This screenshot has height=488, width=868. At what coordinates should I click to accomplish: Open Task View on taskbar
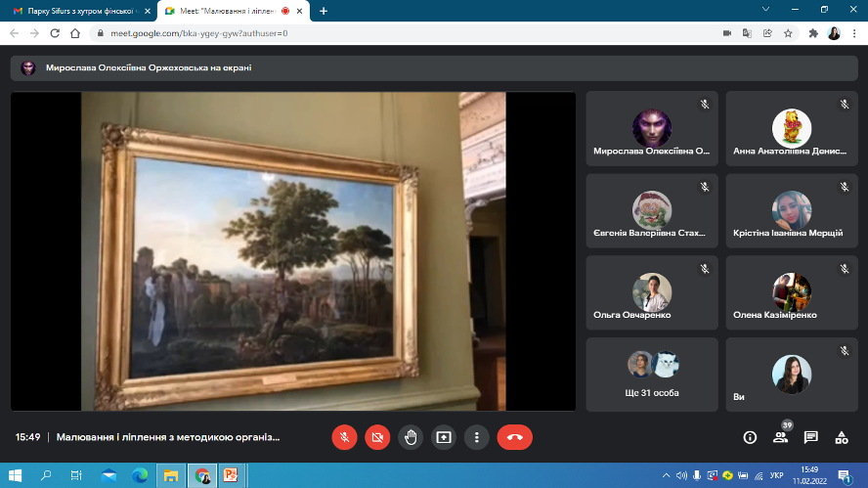click(76, 475)
